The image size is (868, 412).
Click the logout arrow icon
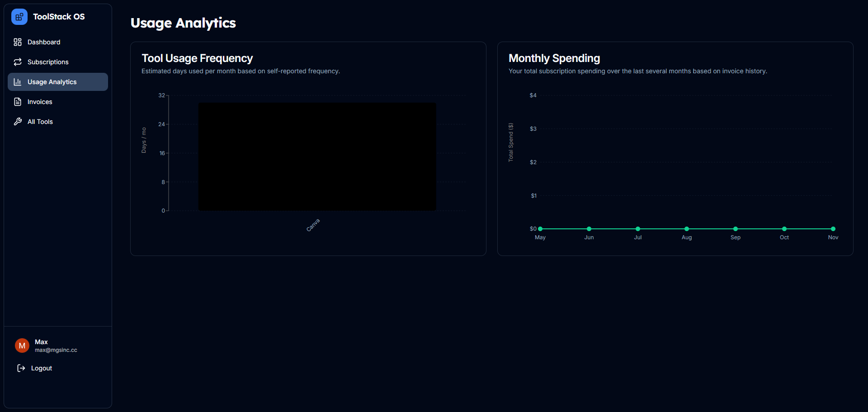(x=21, y=368)
